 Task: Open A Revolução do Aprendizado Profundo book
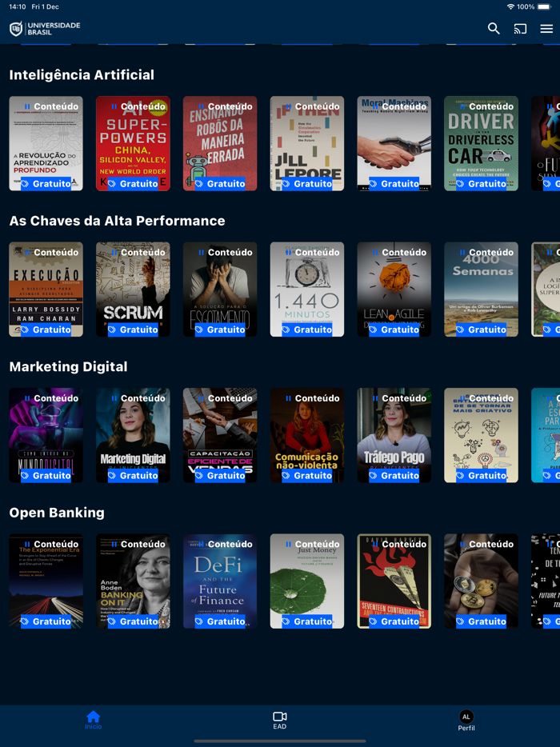[46, 143]
